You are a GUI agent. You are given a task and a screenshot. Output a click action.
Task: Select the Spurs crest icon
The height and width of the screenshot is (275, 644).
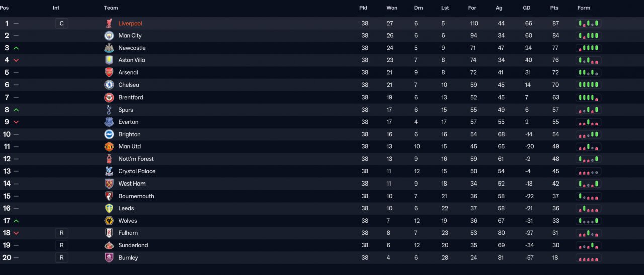coord(109,110)
